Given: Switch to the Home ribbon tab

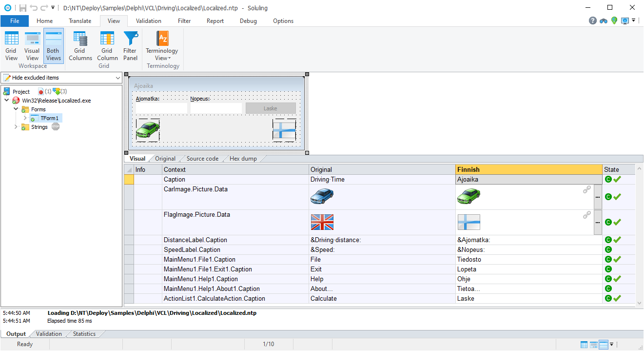Looking at the screenshot, I should click(45, 21).
